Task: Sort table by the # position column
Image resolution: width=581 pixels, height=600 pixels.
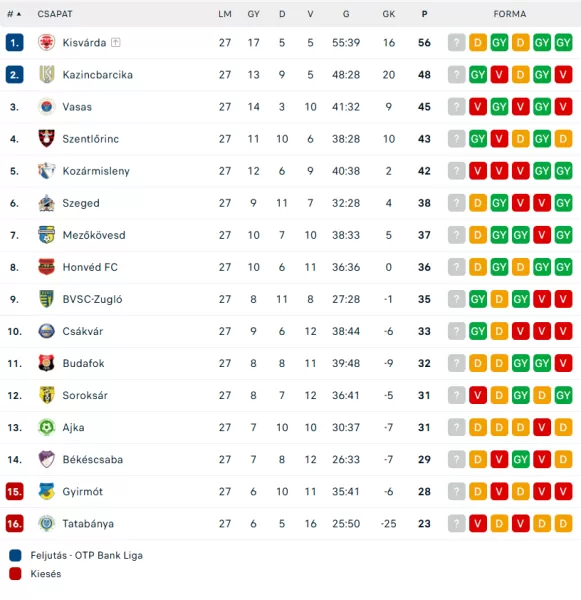Action: pyautogui.click(x=14, y=14)
